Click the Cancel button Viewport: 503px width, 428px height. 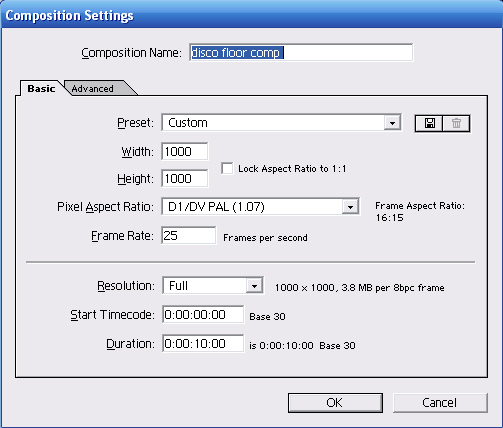click(440, 403)
